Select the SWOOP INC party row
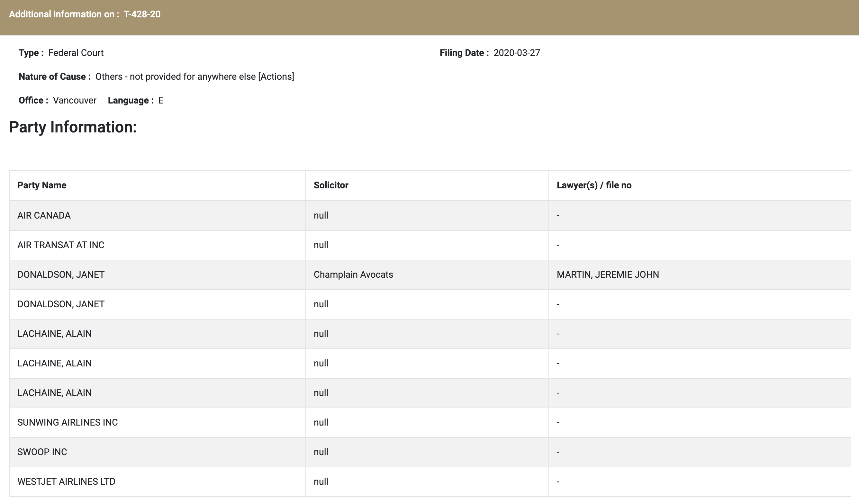Screen dimensions: 859x504 coord(42,452)
